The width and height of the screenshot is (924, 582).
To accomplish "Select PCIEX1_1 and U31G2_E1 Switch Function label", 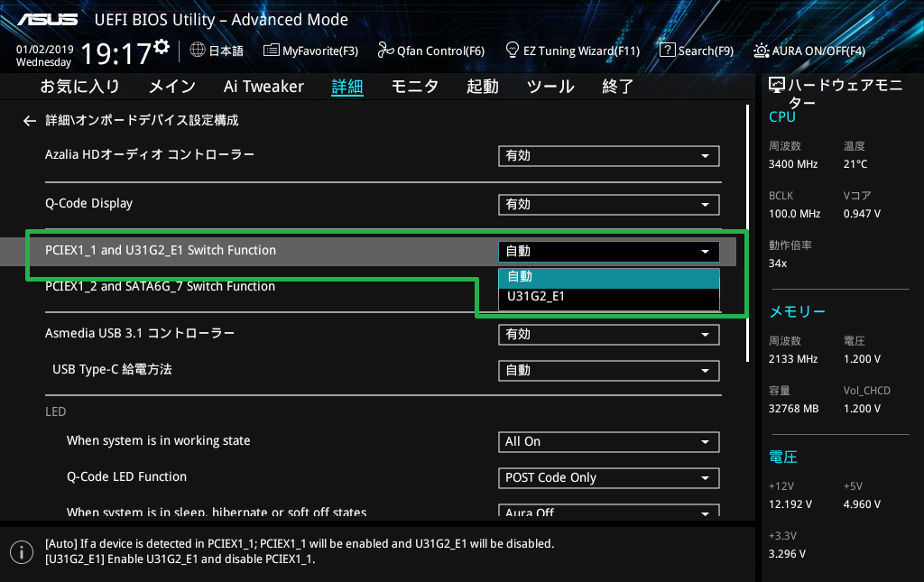I will click(161, 250).
